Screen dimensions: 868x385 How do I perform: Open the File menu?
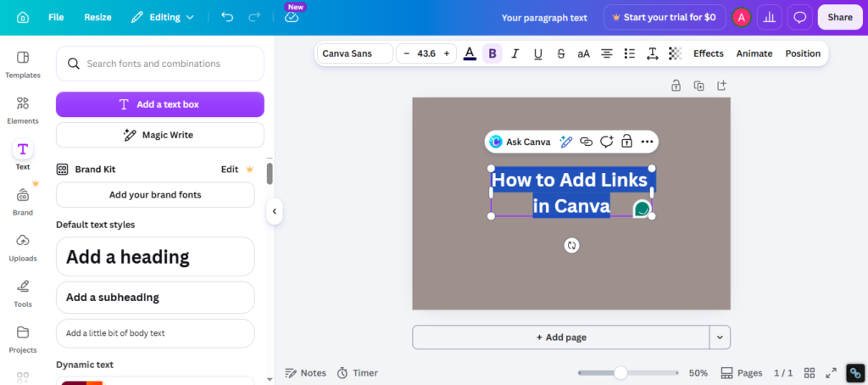tap(56, 17)
